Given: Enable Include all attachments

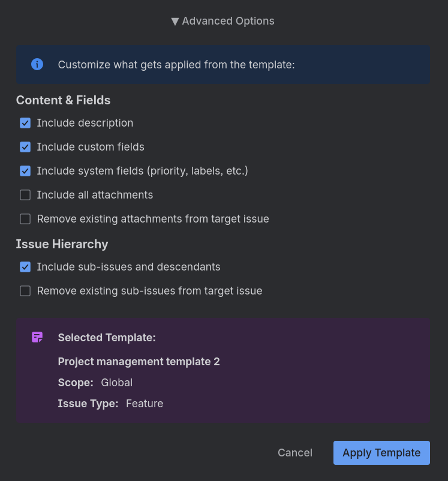Looking at the screenshot, I should click(25, 195).
